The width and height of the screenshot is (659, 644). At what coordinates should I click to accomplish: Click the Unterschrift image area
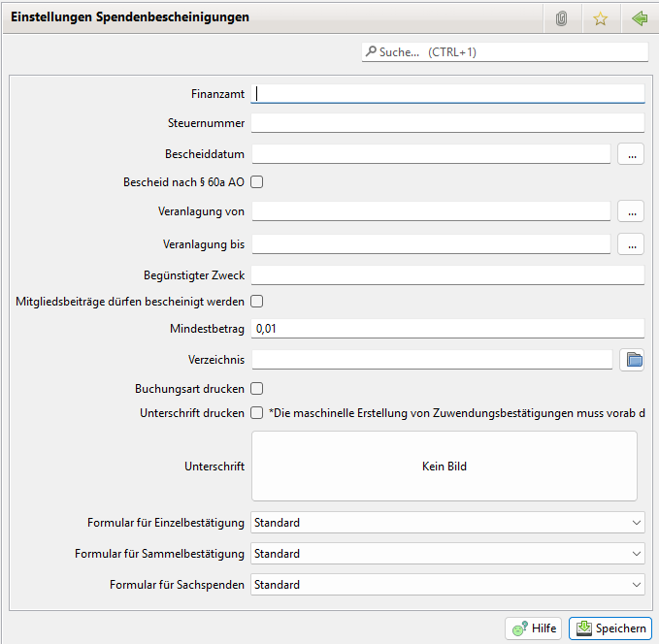(444, 467)
